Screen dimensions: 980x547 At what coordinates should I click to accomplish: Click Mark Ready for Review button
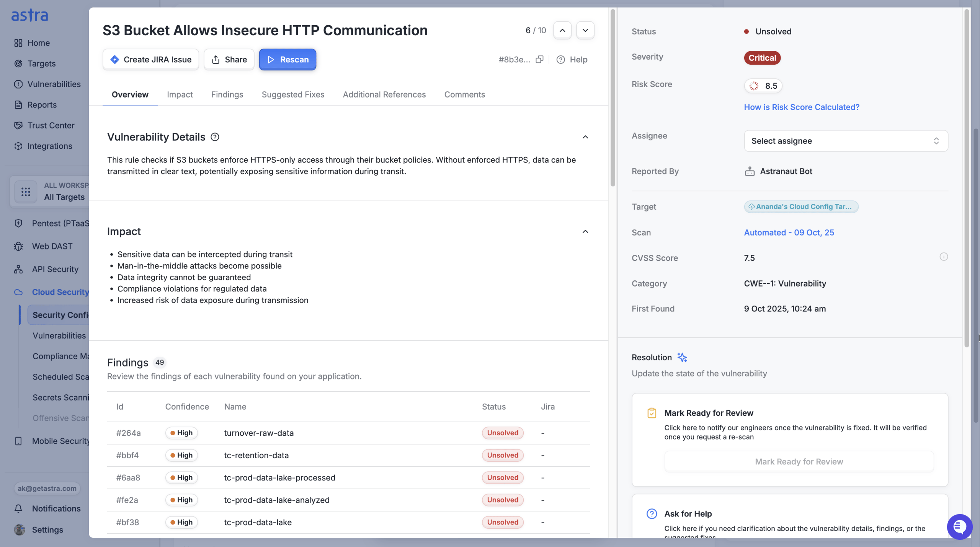click(799, 462)
